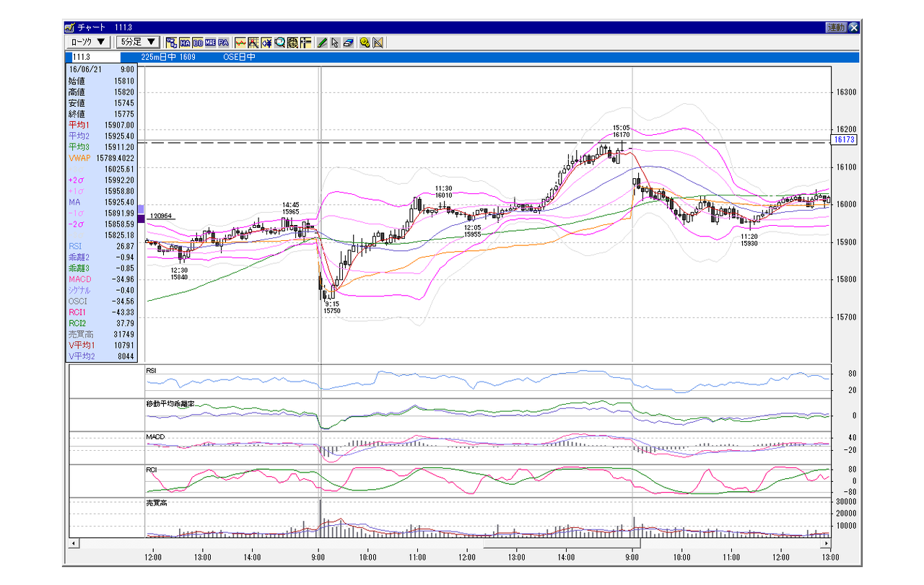The width and height of the screenshot is (924, 585).
Task: Click the yen price icon
Action: click(266, 43)
